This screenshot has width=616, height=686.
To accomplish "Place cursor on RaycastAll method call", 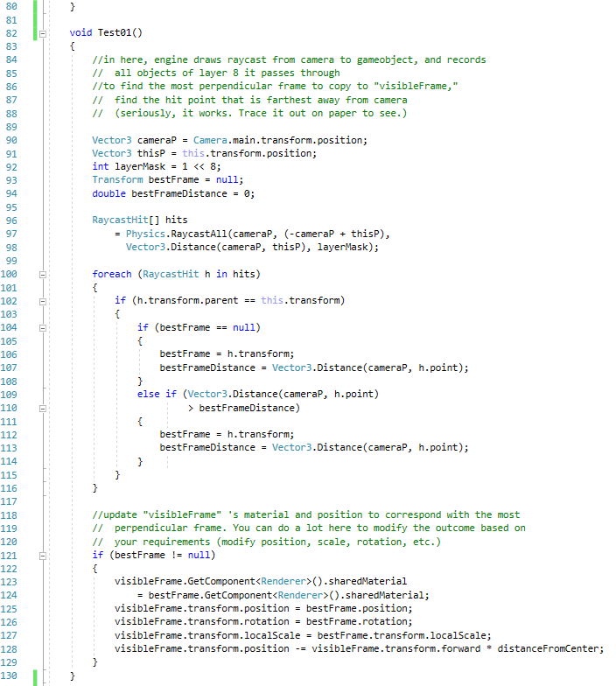I will [198, 234].
